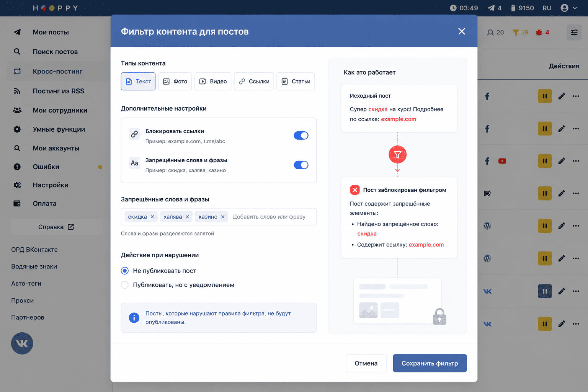Switch language via RU
Screen dimensions: 588x392
[547, 8]
